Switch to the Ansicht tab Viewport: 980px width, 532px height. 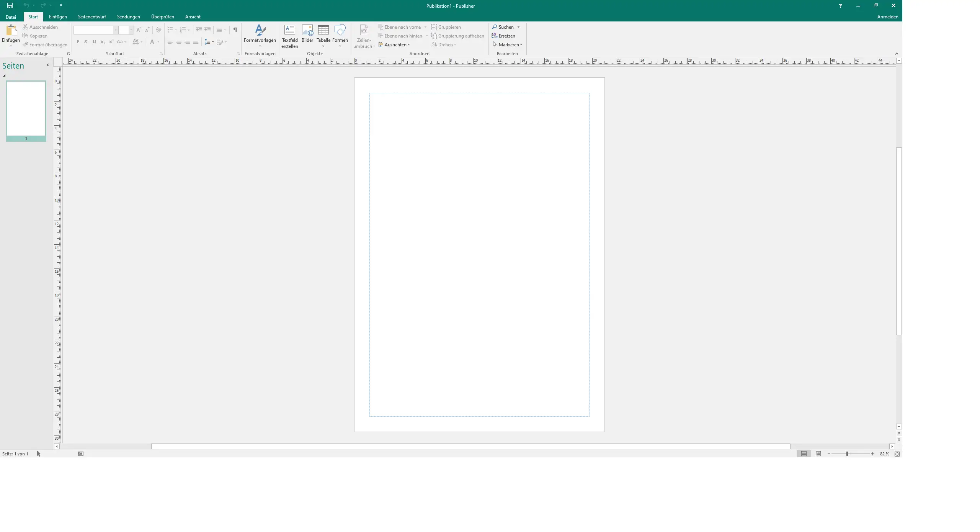[193, 17]
